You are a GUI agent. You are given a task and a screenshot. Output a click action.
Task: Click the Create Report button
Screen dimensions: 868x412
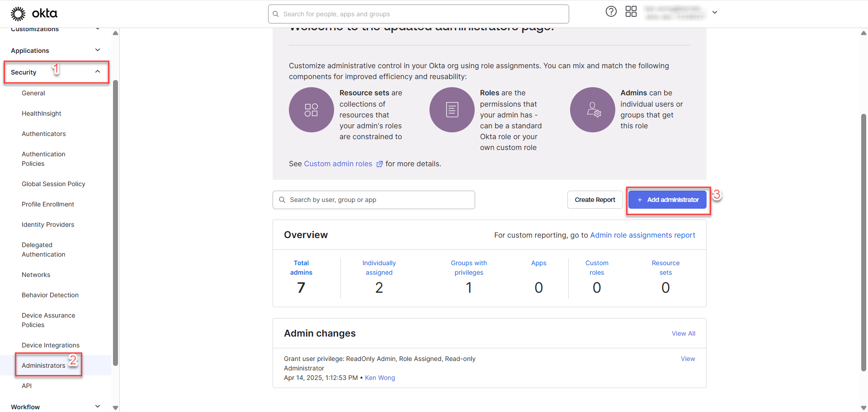(x=594, y=200)
